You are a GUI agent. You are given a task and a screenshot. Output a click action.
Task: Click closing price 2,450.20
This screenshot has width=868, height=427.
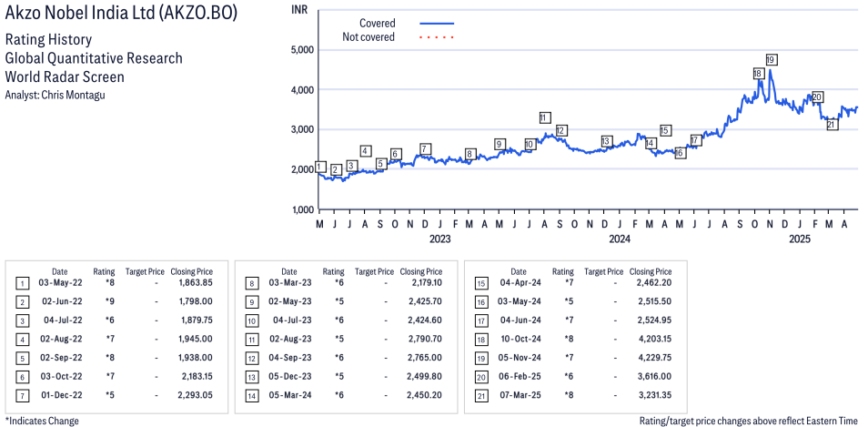coord(425,395)
